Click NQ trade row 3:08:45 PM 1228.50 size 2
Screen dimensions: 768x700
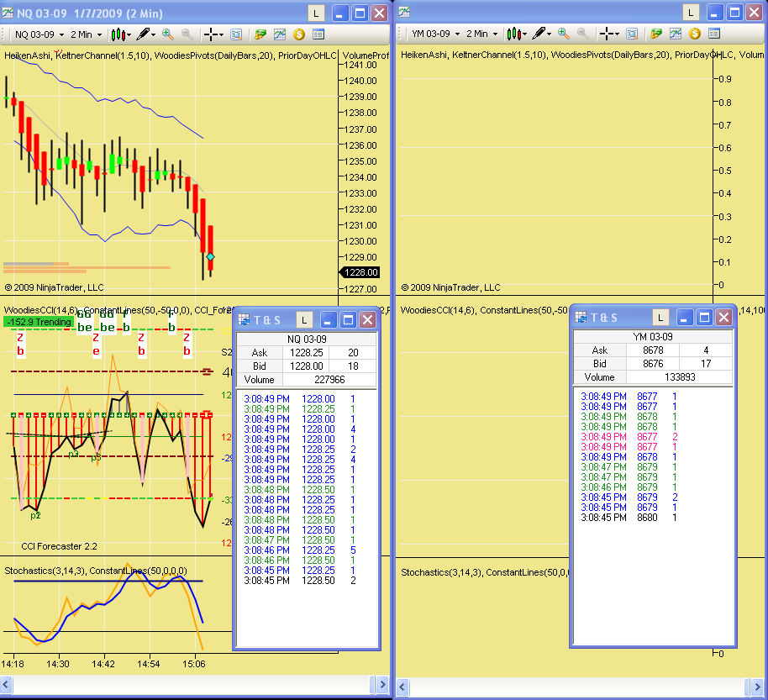299,581
